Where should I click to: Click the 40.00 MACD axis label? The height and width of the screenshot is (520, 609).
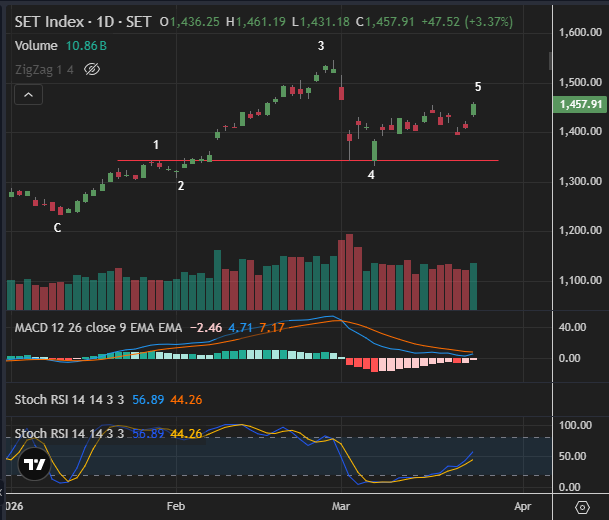pyautogui.click(x=572, y=327)
